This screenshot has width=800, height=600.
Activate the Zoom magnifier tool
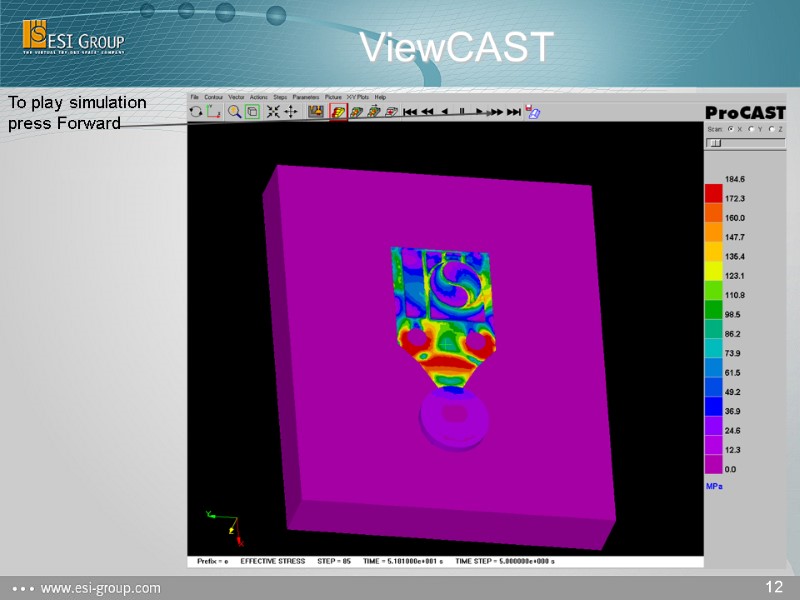tap(233, 110)
